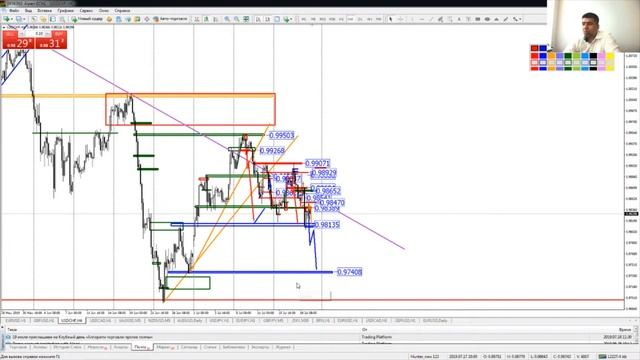Open the Файл menu
640x360 pixels.
pos(14,10)
